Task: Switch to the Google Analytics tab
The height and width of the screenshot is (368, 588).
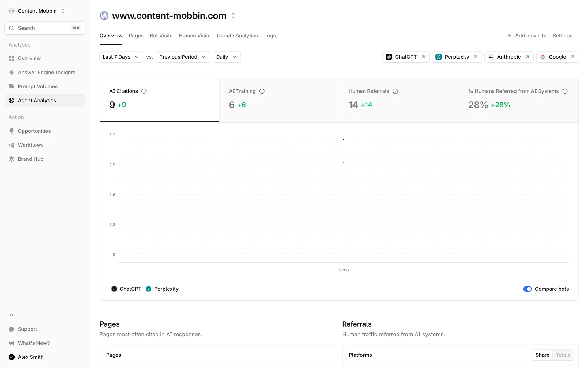Action: [x=237, y=36]
